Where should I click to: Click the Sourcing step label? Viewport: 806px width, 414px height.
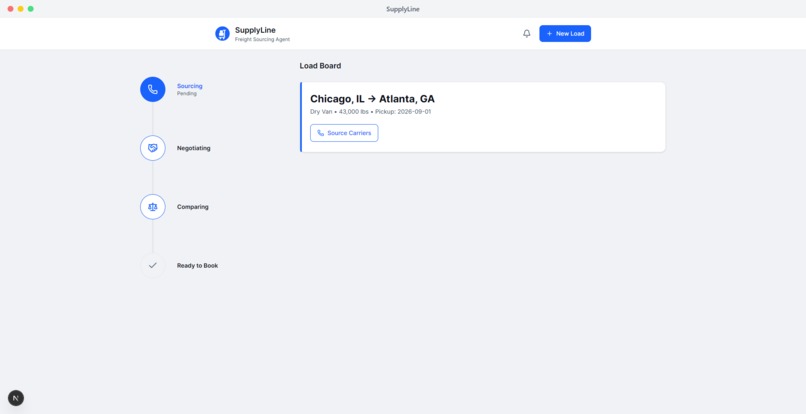[x=190, y=86]
